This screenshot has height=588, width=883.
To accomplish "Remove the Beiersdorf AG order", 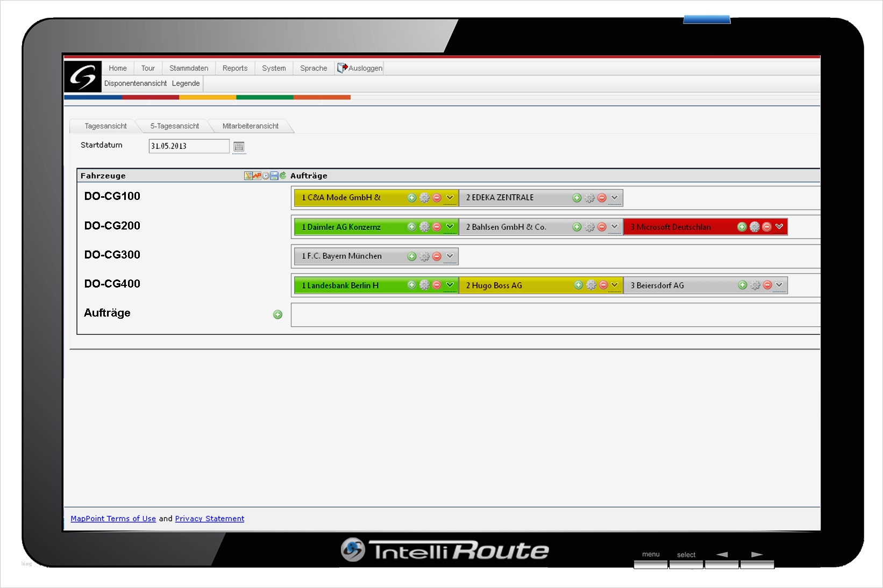I will click(x=767, y=285).
